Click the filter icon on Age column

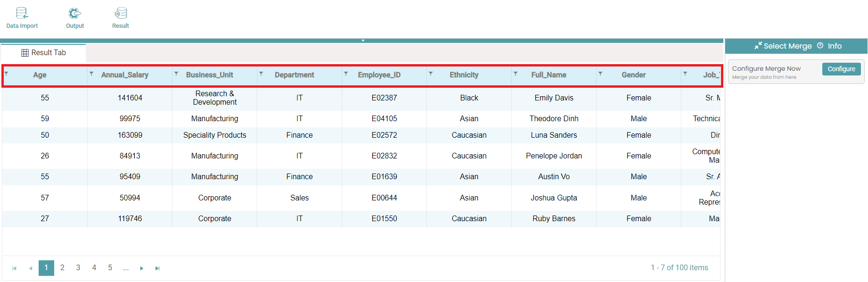click(6, 74)
